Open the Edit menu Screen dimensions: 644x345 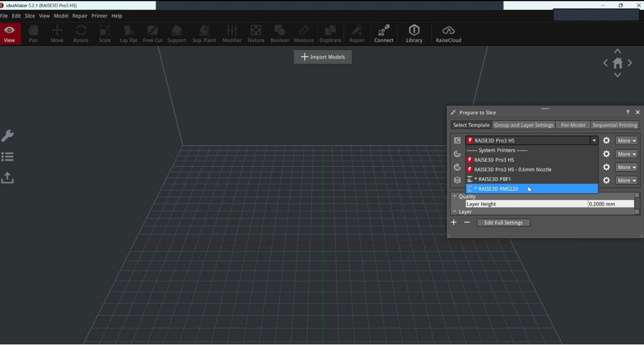tap(16, 16)
